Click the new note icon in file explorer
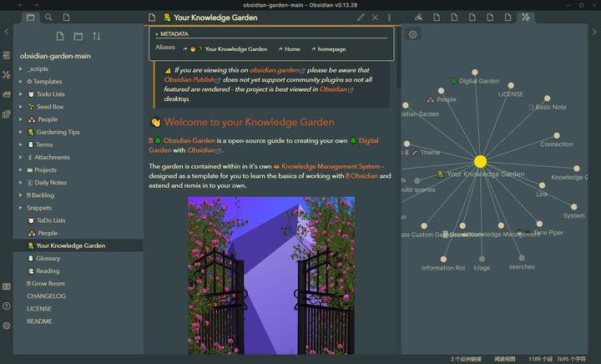Viewport: 601px width, 364px height. [60, 36]
